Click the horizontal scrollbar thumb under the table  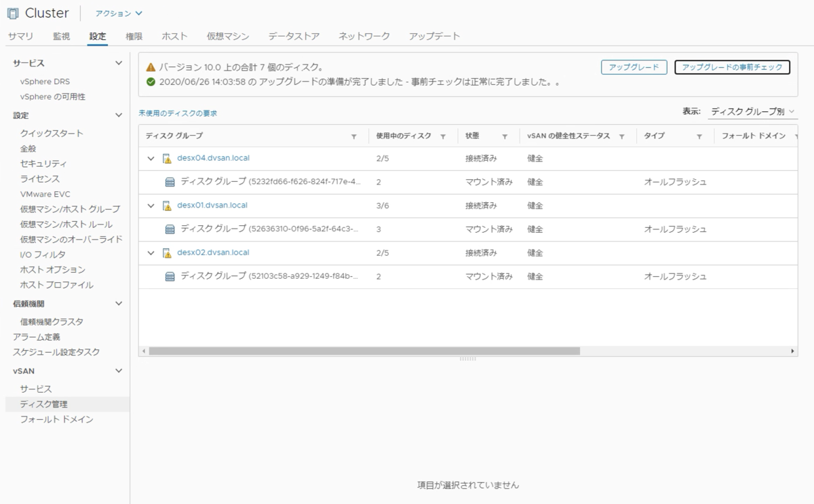click(x=364, y=351)
